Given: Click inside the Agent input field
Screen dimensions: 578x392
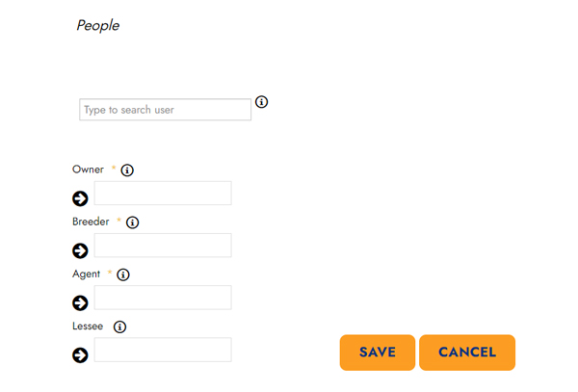Looking at the screenshot, I should (163, 298).
